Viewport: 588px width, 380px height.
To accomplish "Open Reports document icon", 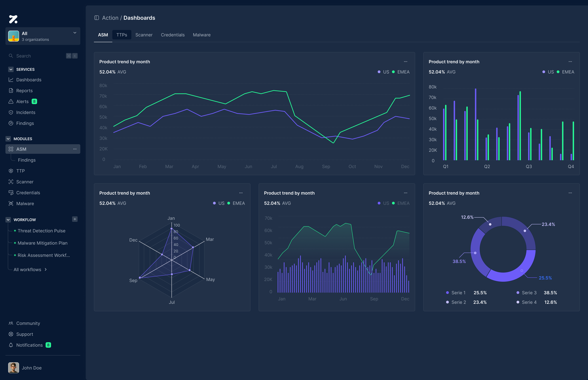I will (11, 90).
